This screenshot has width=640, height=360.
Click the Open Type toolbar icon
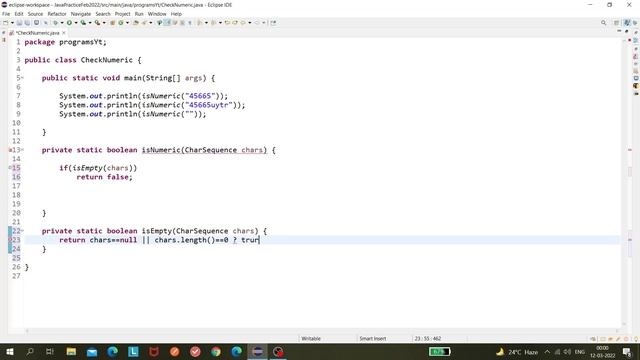pyautogui.click(x=136, y=23)
